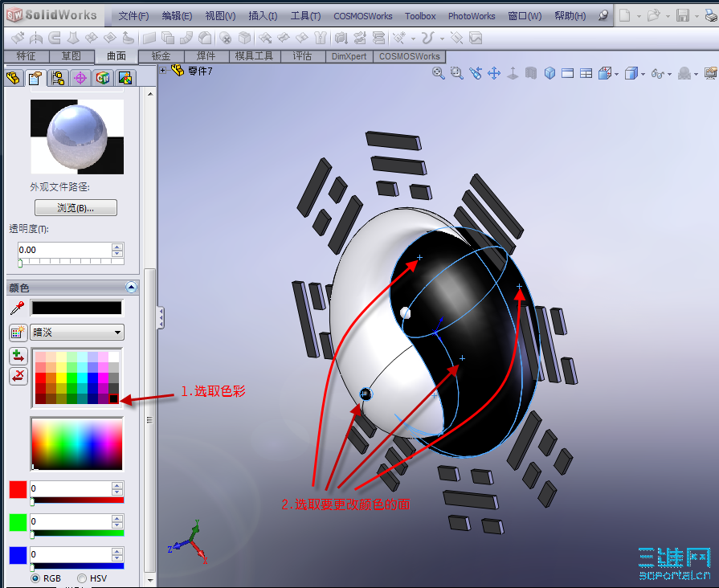This screenshot has height=588, width=719.
Task: Click the 浏览(B)... button
Action: coord(76,208)
